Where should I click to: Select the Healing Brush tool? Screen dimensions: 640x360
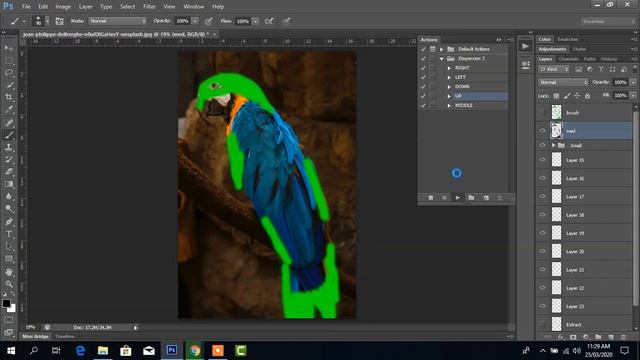click(x=9, y=122)
